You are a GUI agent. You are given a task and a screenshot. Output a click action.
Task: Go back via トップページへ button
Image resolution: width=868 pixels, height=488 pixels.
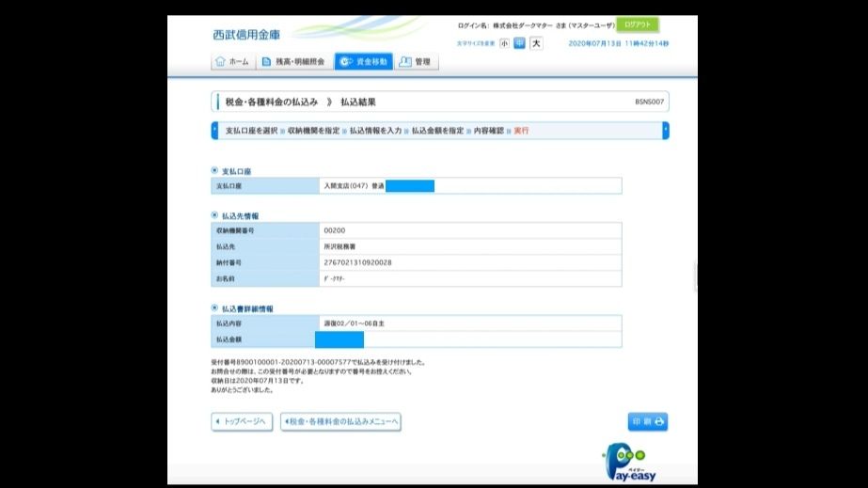(242, 422)
